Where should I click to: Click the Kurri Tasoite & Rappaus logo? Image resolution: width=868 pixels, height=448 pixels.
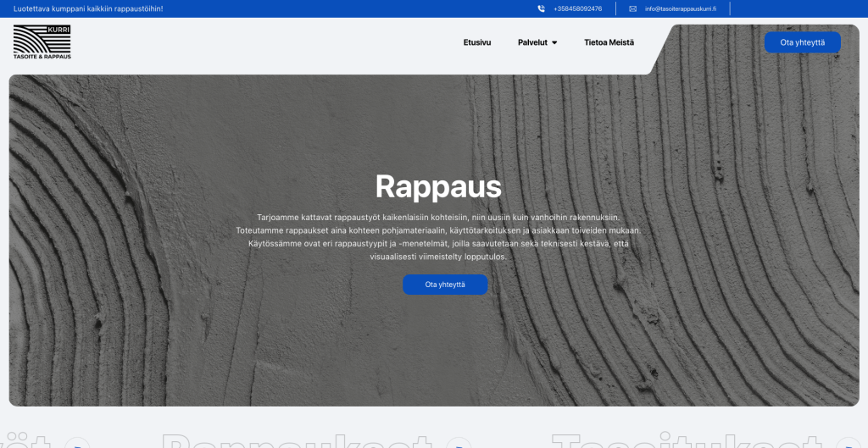(42, 42)
